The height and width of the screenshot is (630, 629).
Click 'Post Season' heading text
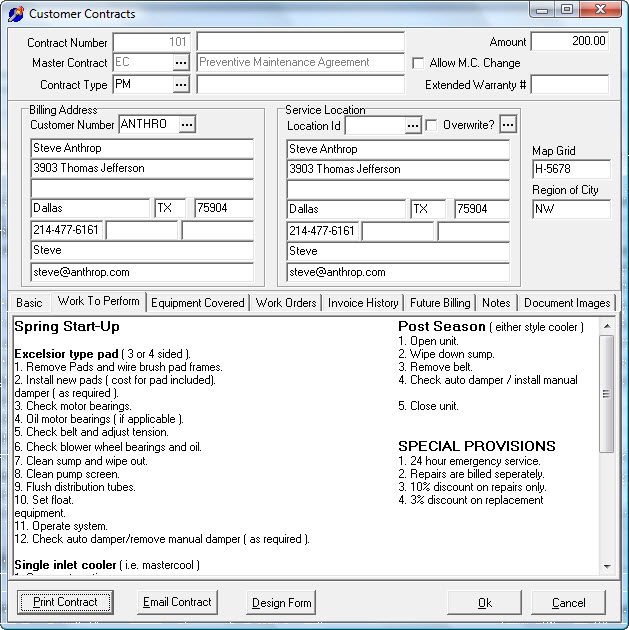point(442,326)
